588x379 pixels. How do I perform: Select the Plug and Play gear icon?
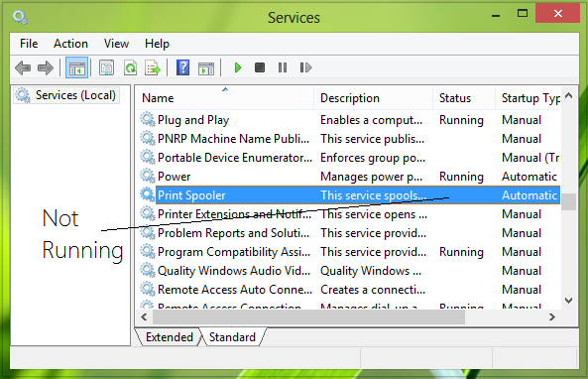148,119
